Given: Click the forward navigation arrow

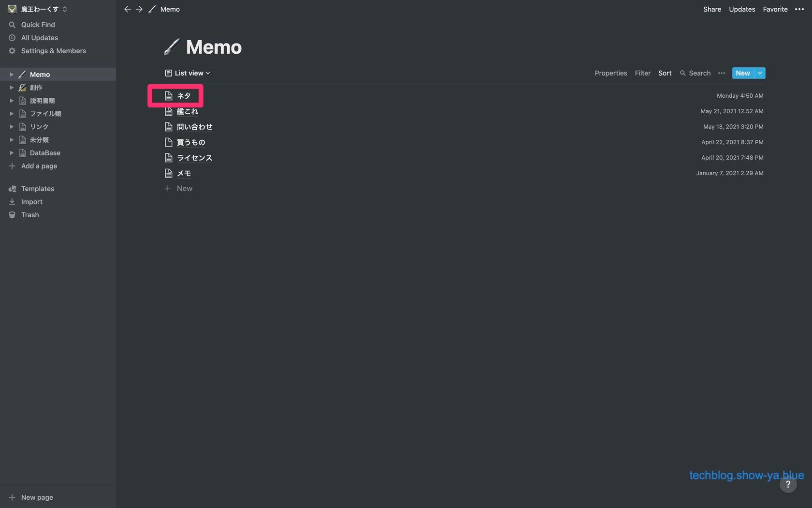Looking at the screenshot, I should click(x=139, y=9).
